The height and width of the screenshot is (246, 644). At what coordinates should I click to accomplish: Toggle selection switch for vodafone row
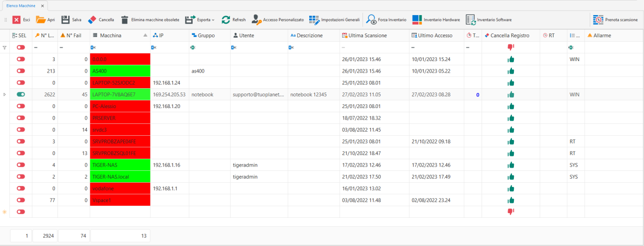click(x=21, y=189)
